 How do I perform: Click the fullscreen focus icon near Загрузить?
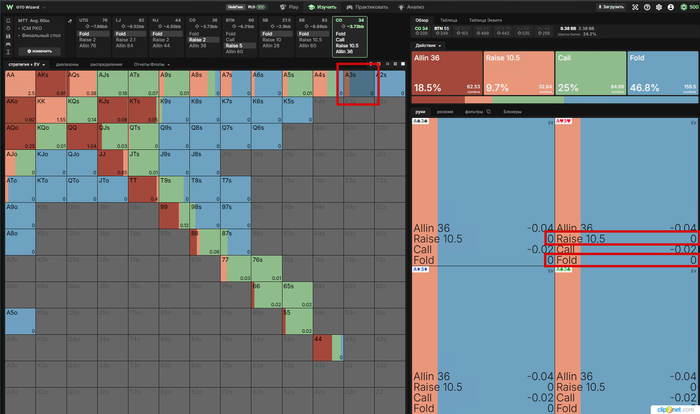635,7
